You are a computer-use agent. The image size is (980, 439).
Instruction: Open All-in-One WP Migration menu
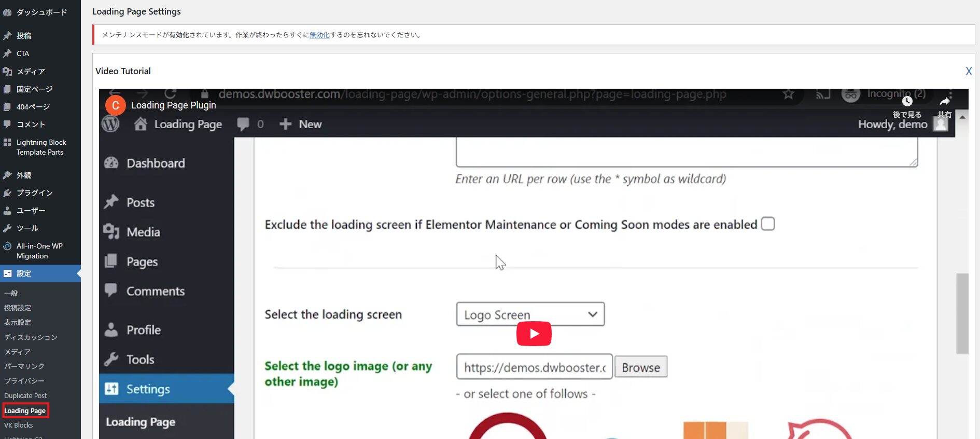(x=39, y=251)
